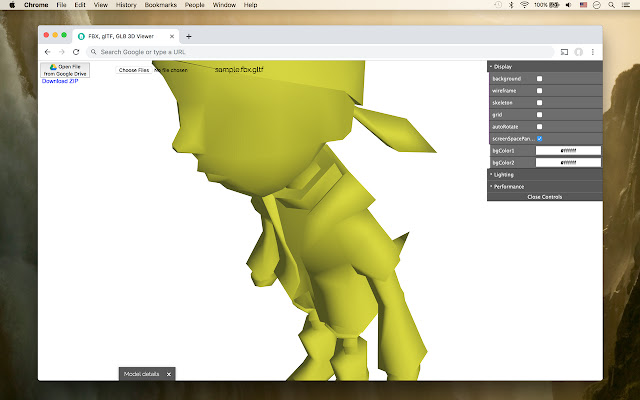Click the Time Machine icon in menu bar
640x400 pixels.
tap(498, 5)
